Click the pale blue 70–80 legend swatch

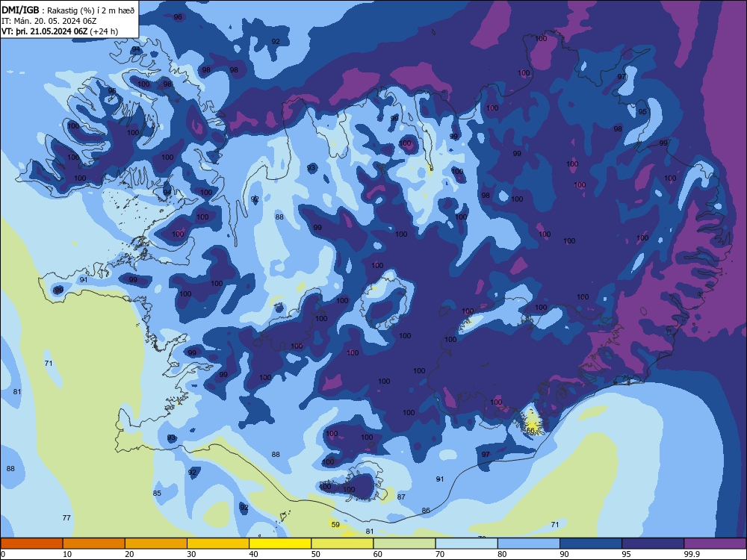pos(467,544)
